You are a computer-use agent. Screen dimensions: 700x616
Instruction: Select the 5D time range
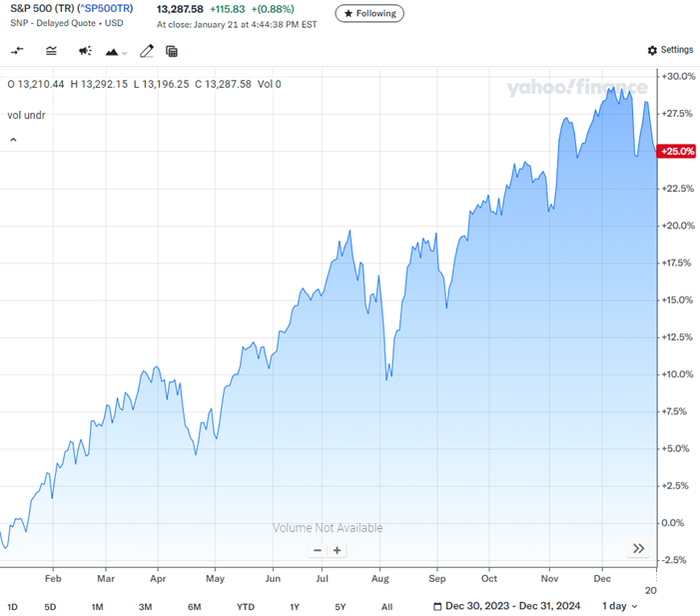pyautogui.click(x=51, y=607)
